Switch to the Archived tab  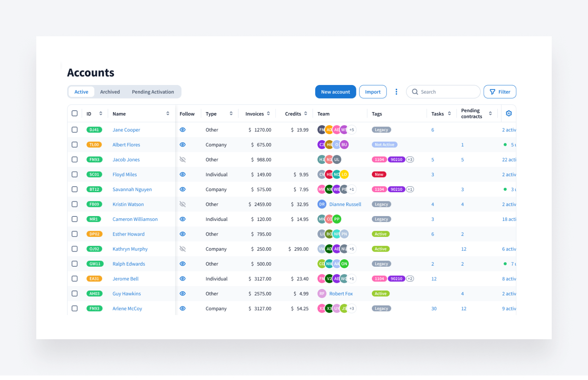(110, 92)
